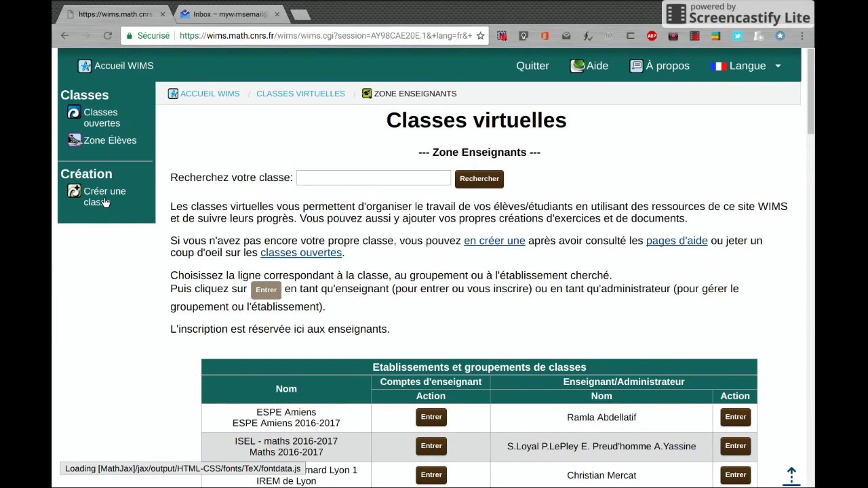868x488 pixels.
Task: Click the ZONE ENSEIGNANTS breadcrumb icon
Action: (367, 94)
